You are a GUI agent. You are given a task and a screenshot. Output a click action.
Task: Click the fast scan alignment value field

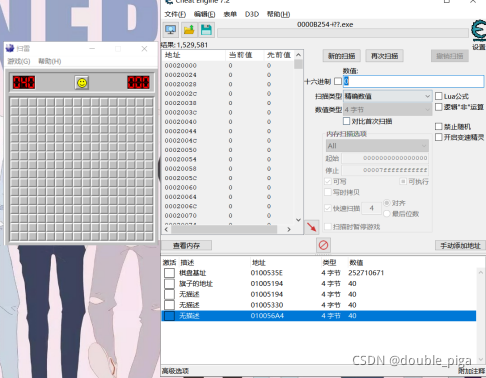point(371,208)
